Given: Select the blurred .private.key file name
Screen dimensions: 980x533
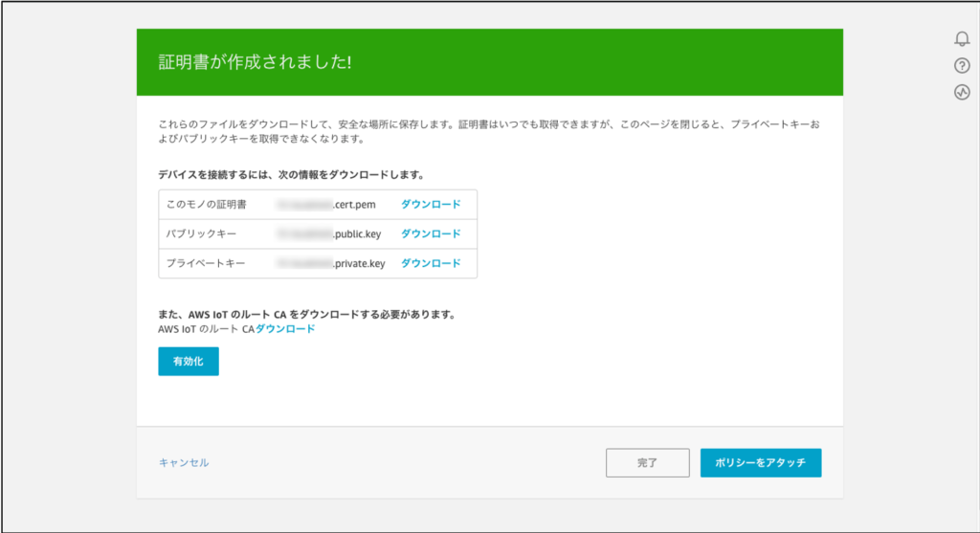Looking at the screenshot, I should click(330, 264).
